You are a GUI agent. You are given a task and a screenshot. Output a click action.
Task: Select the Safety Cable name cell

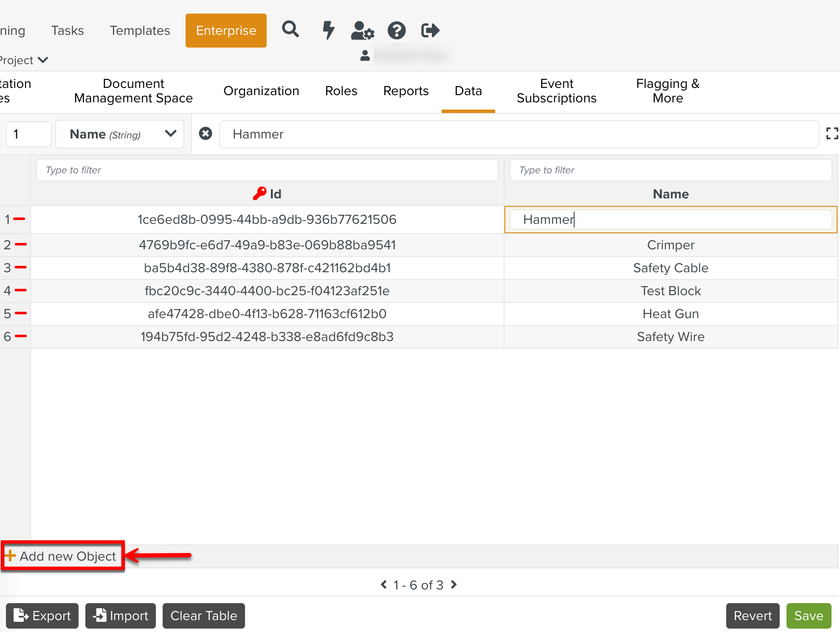pyautogui.click(x=671, y=268)
